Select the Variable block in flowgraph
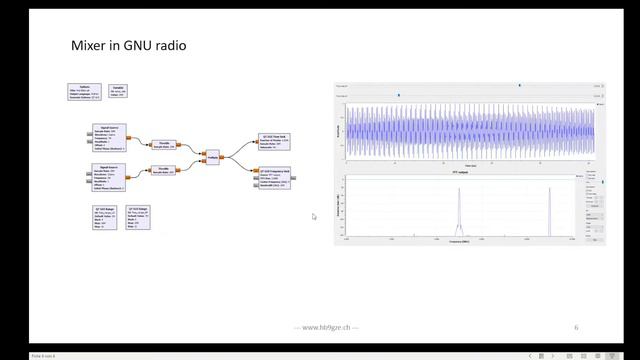640x360 pixels. (118, 91)
